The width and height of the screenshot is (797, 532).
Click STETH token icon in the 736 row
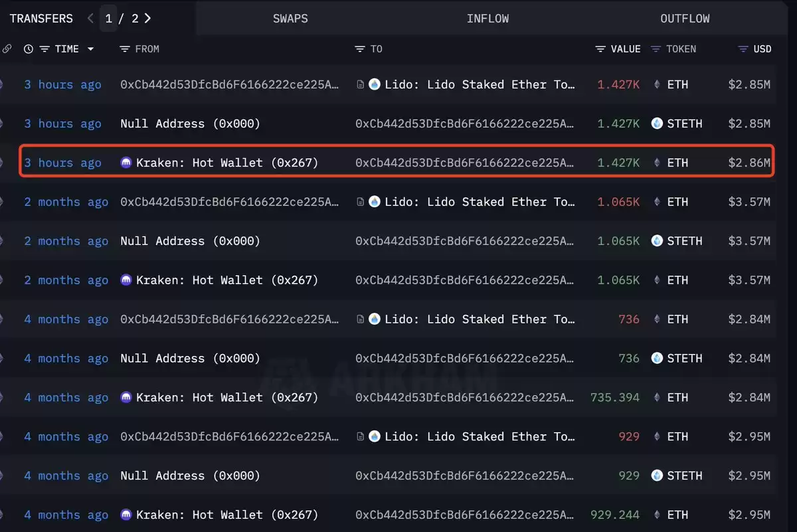pyautogui.click(x=657, y=359)
